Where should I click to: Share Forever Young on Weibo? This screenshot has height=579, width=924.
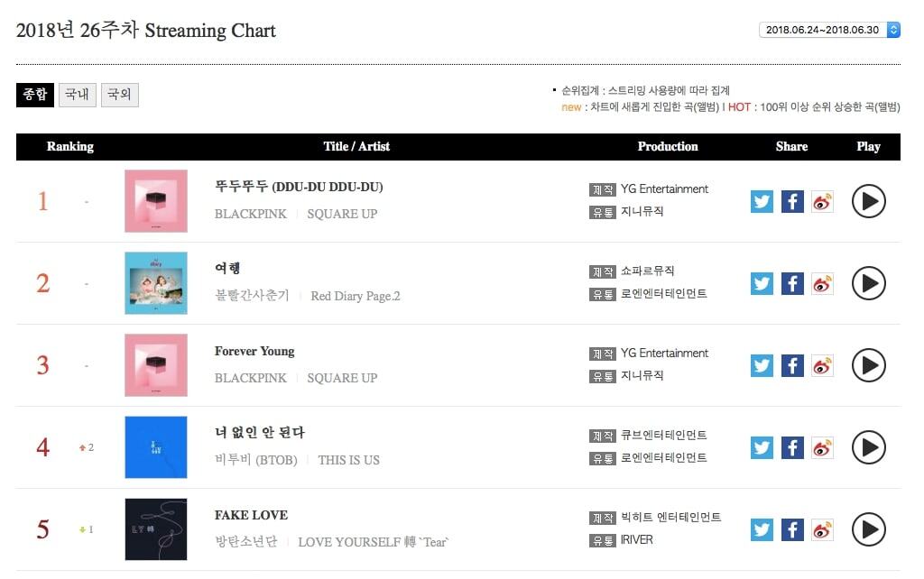822,365
